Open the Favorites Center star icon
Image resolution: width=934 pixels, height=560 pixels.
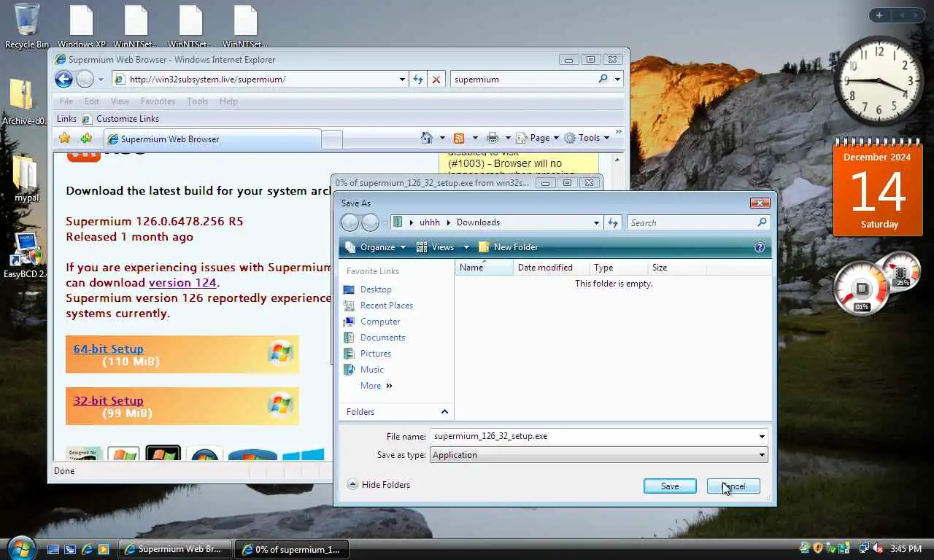coord(64,138)
